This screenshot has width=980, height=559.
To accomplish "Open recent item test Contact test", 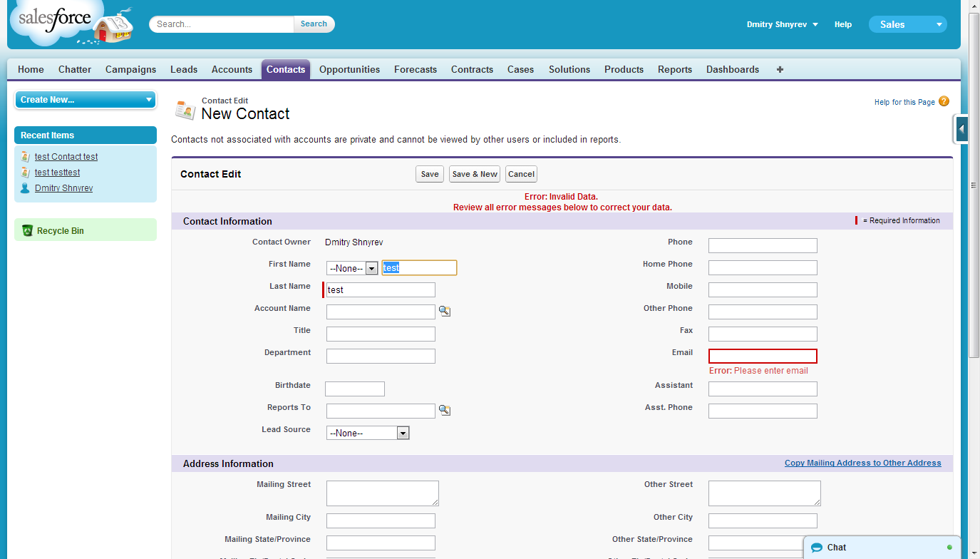I will tap(66, 157).
